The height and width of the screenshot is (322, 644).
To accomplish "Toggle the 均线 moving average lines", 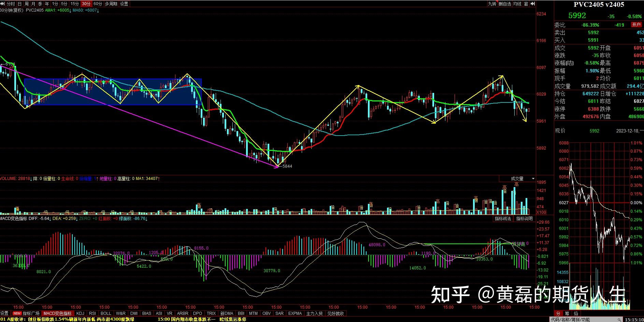I will pyautogui.click(x=517, y=4).
